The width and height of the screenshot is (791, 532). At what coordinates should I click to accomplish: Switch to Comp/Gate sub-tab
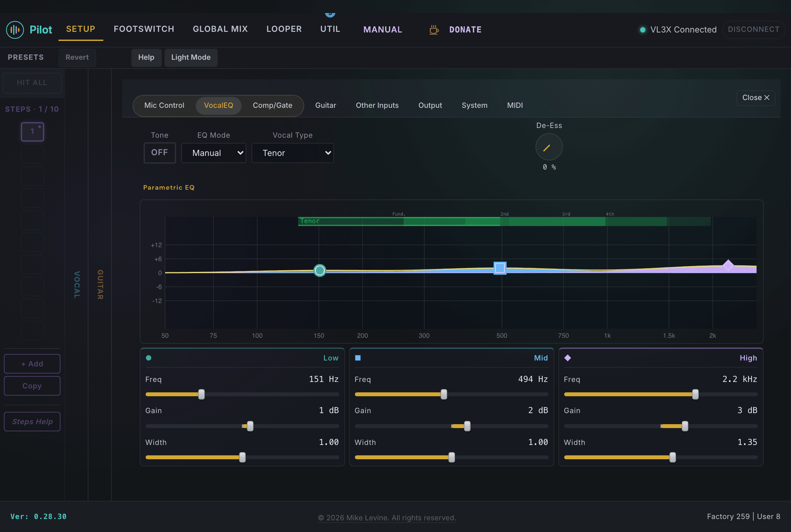point(273,106)
